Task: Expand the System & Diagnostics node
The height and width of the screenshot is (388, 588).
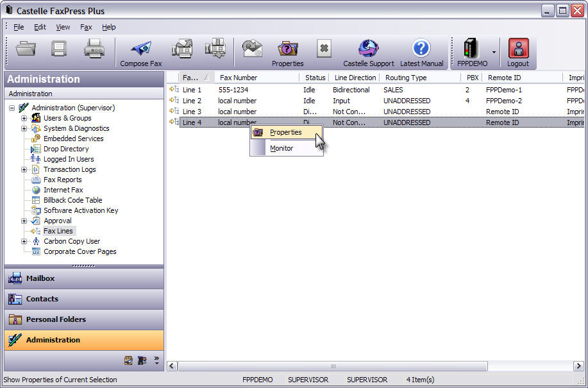Action: click(24, 128)
